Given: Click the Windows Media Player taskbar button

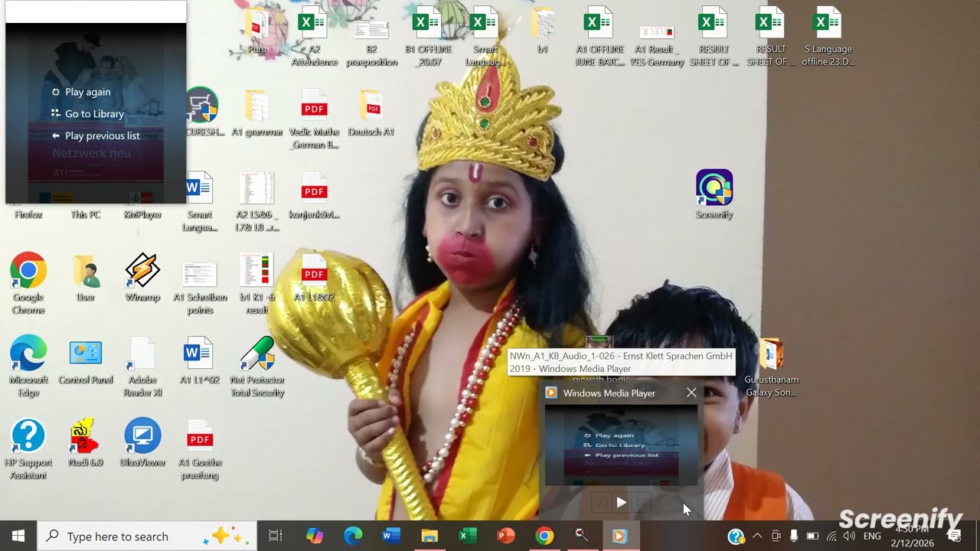Looking at the screenshot, I should click(x=620, y=536).
